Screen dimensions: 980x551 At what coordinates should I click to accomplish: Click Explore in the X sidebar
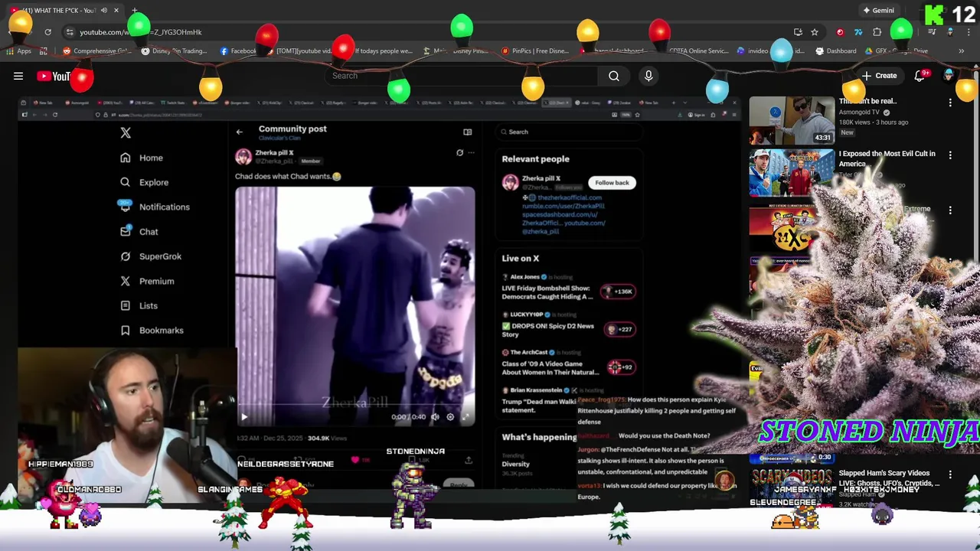tap(144, 182)
